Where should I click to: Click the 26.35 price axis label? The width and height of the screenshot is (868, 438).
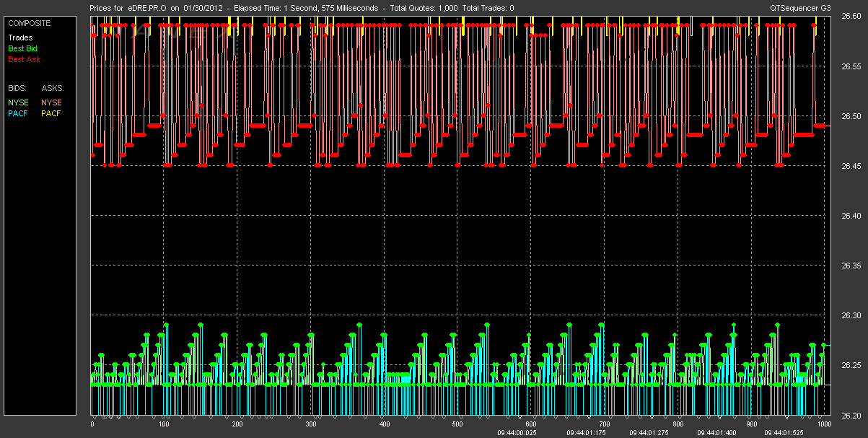click(x=852, y=266)
